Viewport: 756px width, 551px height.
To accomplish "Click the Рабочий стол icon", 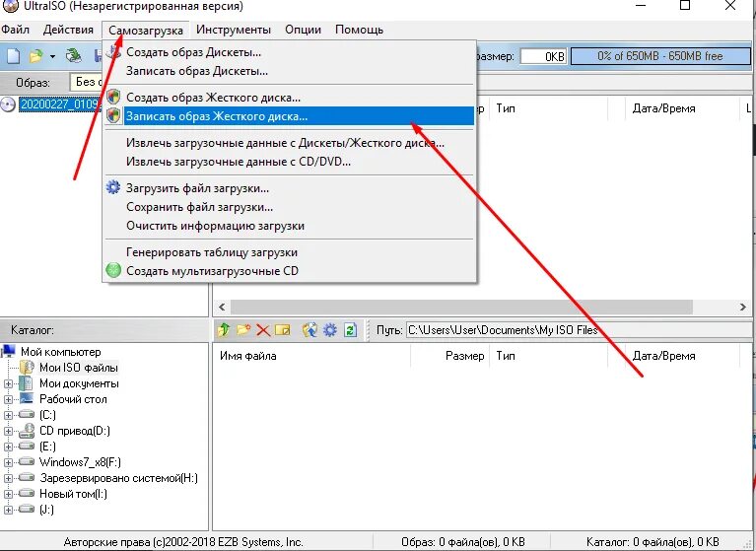I will pos(26,398).
